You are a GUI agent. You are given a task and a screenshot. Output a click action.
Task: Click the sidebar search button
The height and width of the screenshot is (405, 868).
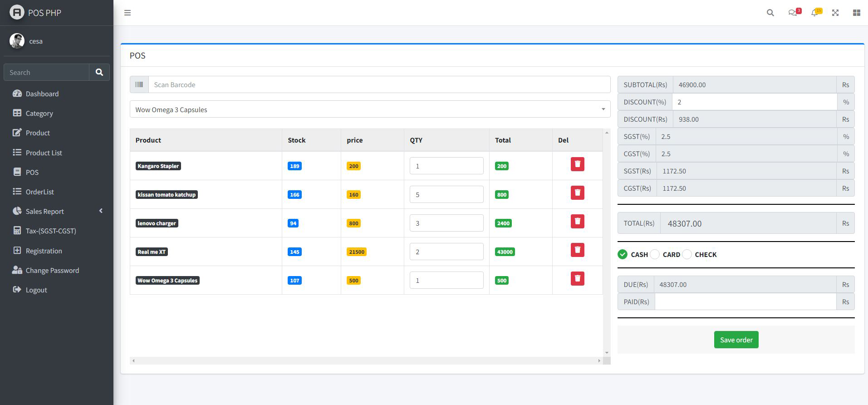(99, 72)
